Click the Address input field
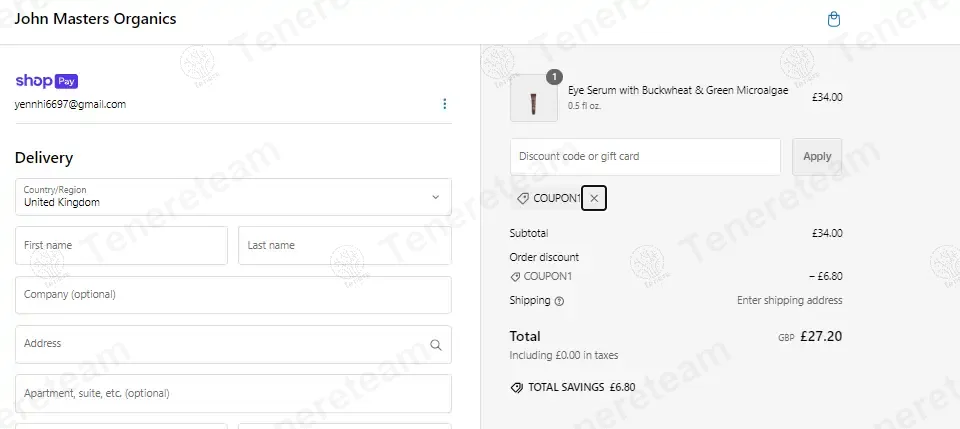This screenshot has height=429, width=960. pyautogui.click(x=233, y=345)
